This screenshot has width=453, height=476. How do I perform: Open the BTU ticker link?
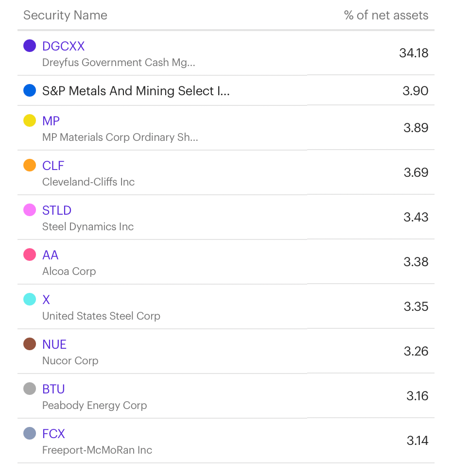[x=53, y=389]
